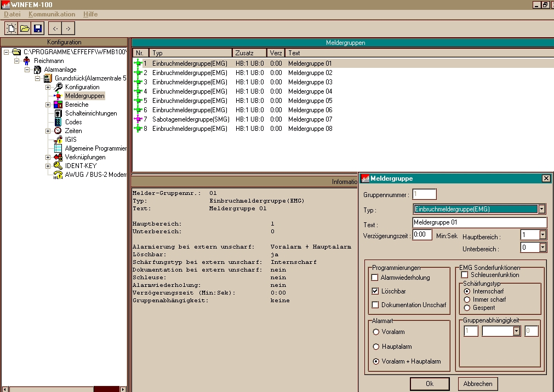This screenshot has height=392, width=554.
Task: Open the Hauptbereich dropdown
Action: point(542,235)
